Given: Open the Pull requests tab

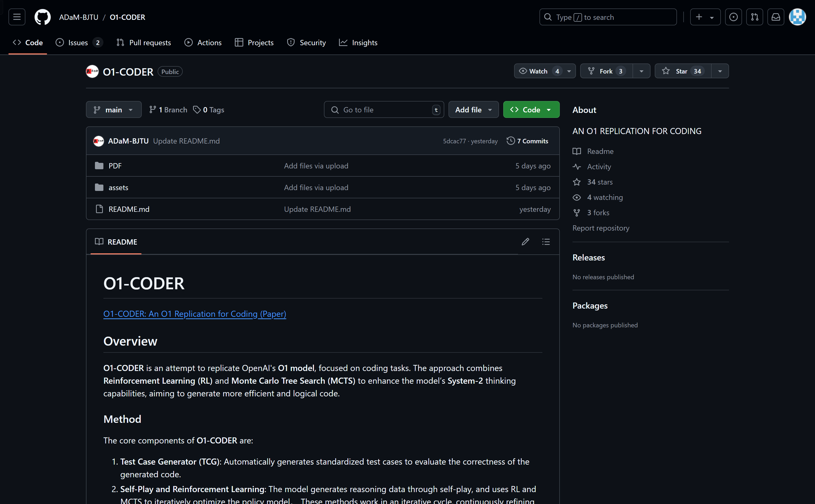Looking at the screenshot, I should [x=144, y=43].
